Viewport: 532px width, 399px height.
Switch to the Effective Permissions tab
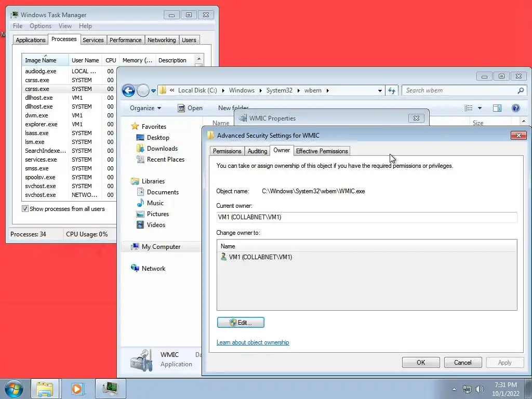pyautogui.click(x=322, y=151)
